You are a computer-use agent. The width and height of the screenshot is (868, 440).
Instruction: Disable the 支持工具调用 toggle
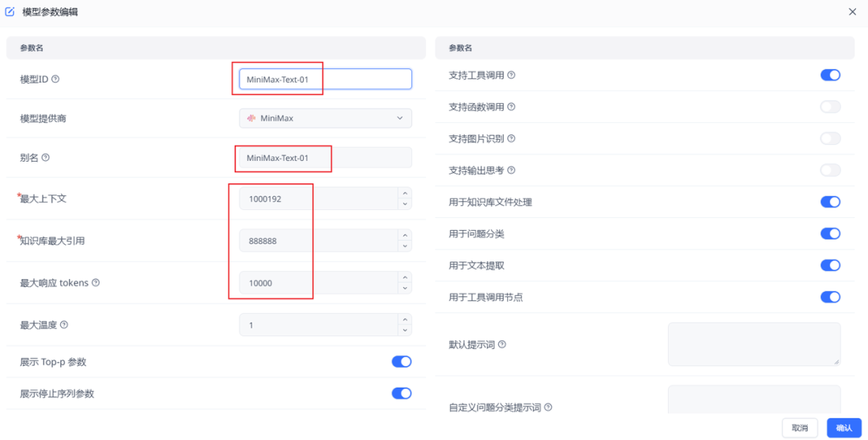click(x=829, y=75)
